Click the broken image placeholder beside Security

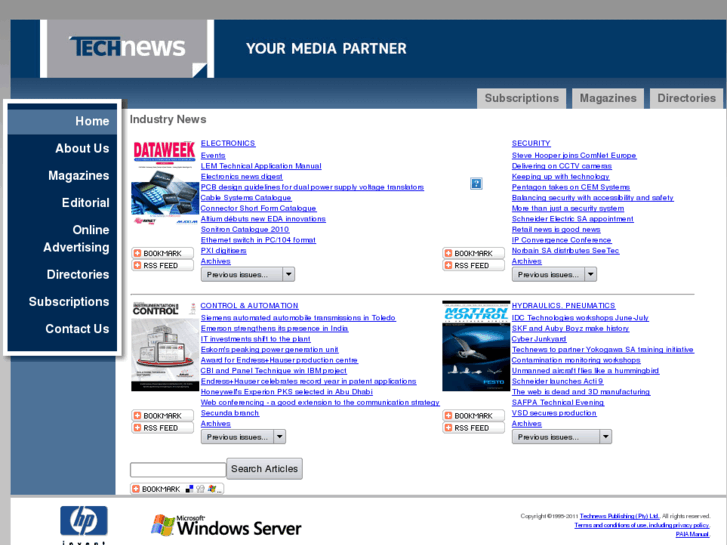(476, 183)
